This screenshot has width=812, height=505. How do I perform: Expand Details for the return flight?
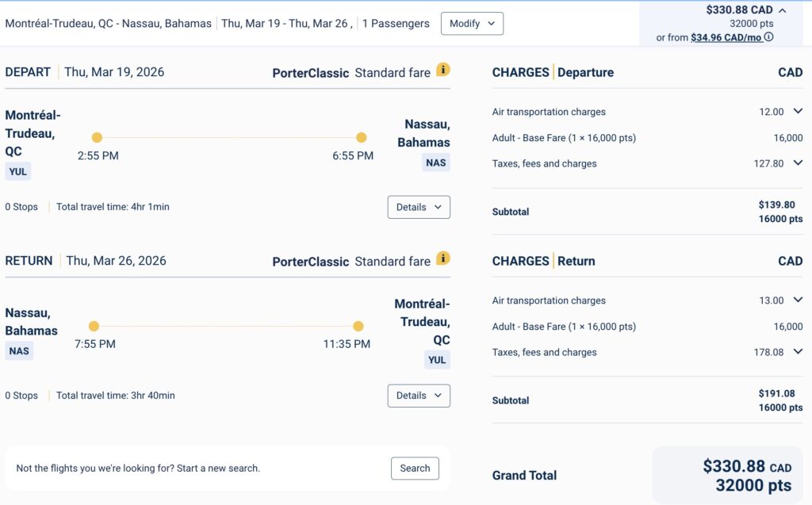(419, 396)
